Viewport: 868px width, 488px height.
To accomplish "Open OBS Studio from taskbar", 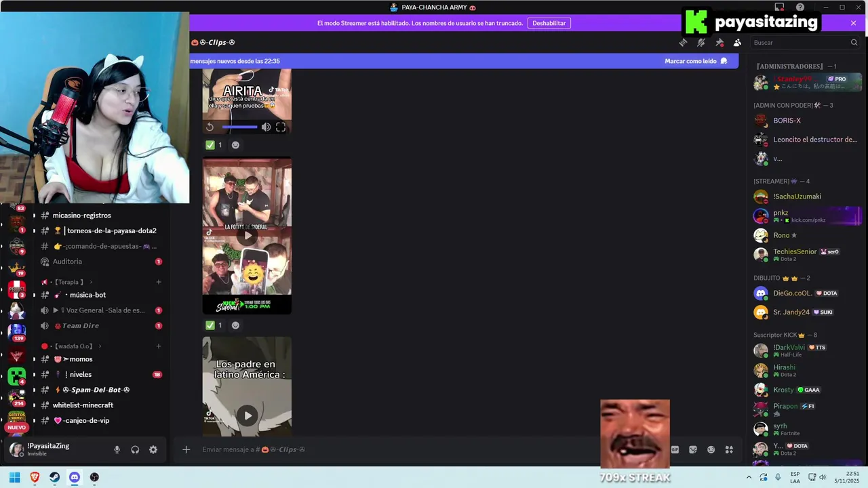I will click(x=94, y=477).
